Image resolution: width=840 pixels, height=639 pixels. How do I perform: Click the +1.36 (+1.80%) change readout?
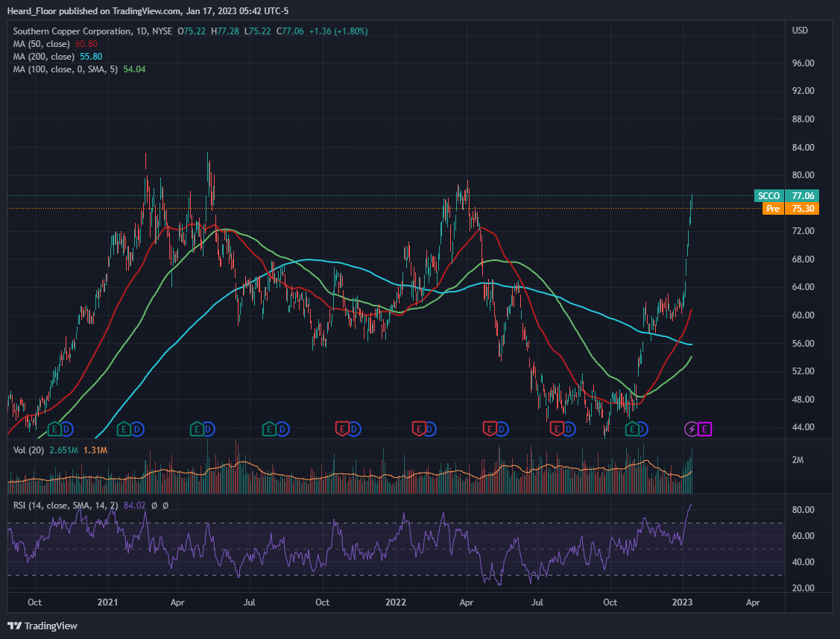coord(338,31)
